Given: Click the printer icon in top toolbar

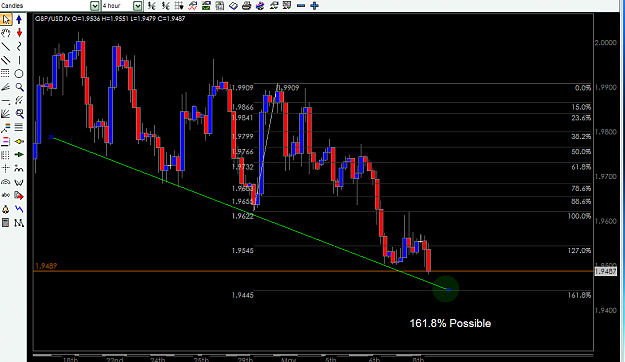Looking at the screenshot, I should (x=247, y=6).
